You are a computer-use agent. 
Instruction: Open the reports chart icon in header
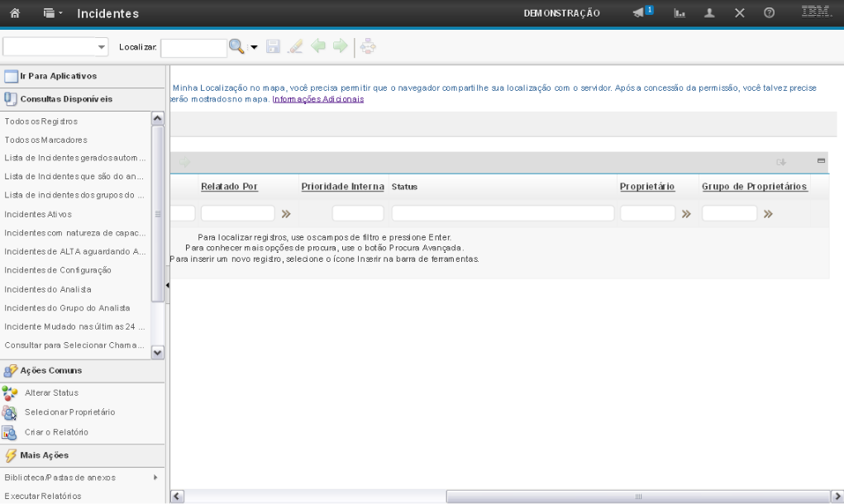[680, 13]
